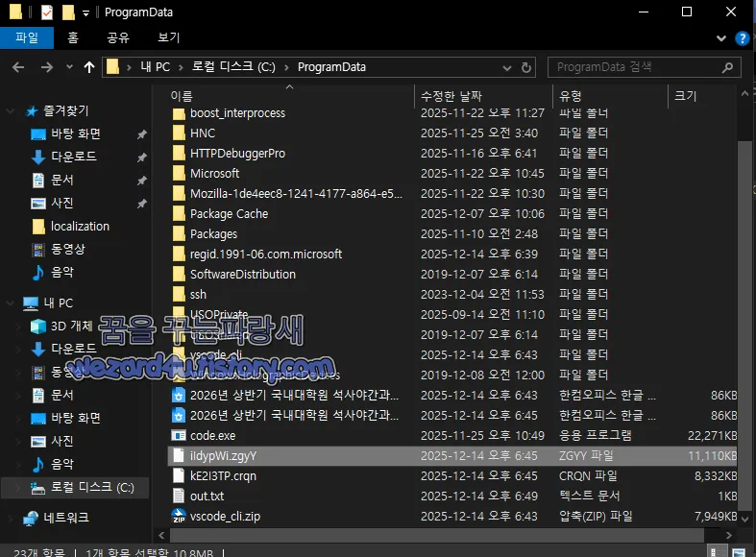Switch to details view layout icon
The height and width of the screenshot is (557, 756).
pyautogui.click(x=717, y=552)
